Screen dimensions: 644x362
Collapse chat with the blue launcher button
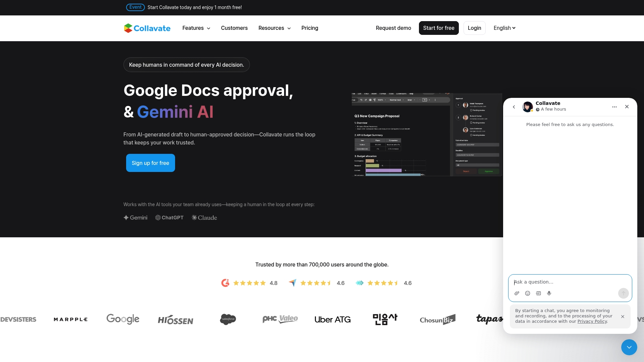click(629, 347)
